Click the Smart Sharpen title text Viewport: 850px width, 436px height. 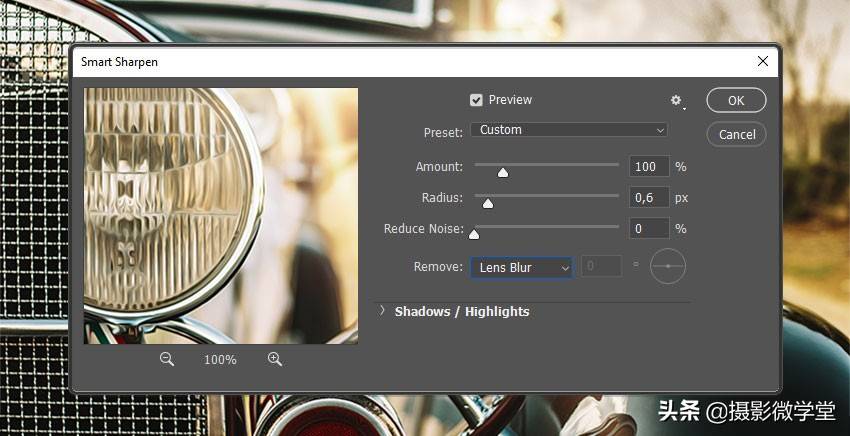(x=119, y=62)
